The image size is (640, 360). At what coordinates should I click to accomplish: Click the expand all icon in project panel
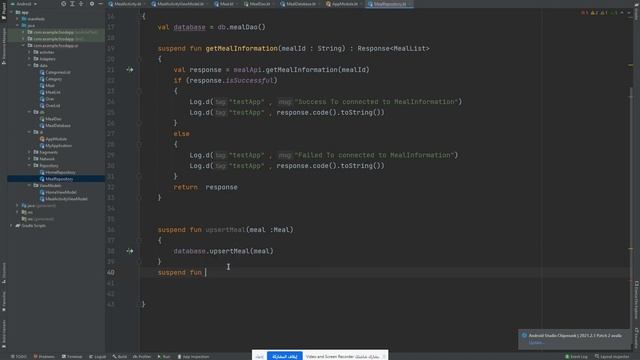[x=72, y=4]
